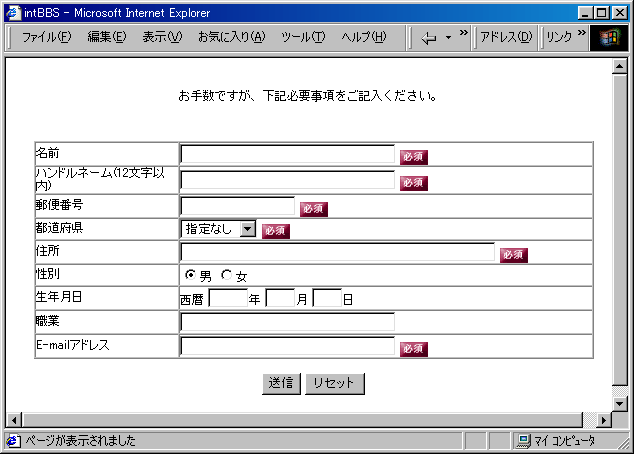The width and height of the screenshot is (634, 454).
Task: Click the 必須 badge next to E-mailアドレス
Action: point(414,349)
